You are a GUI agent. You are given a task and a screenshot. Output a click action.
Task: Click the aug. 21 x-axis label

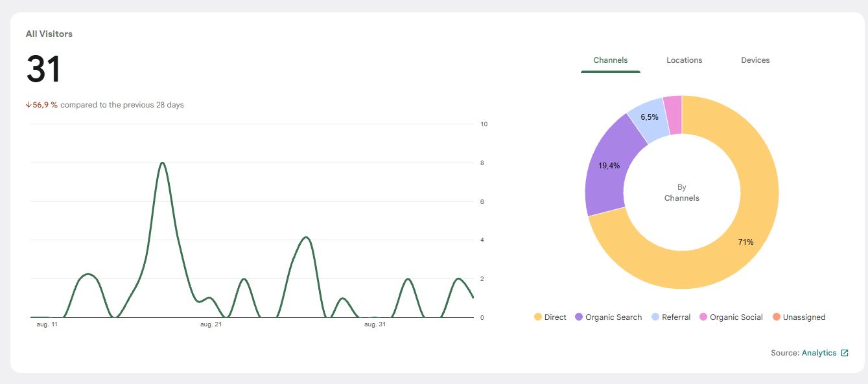tap(211, 324)
